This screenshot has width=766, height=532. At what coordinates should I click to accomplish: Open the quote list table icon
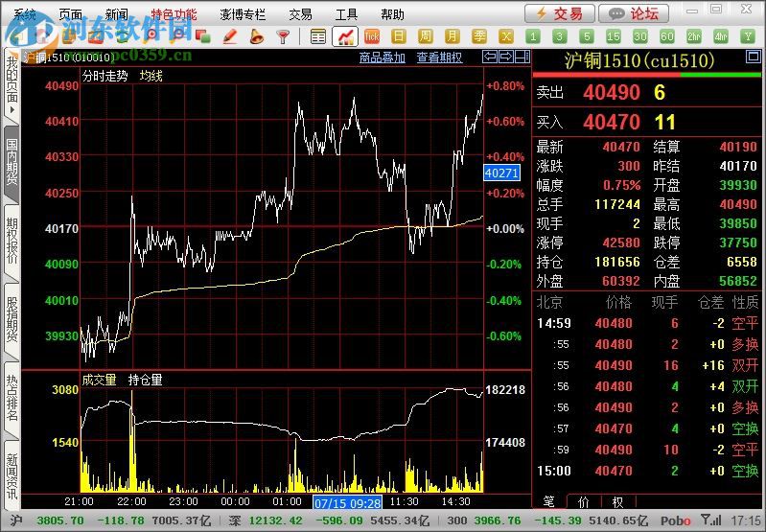point(318,36)
